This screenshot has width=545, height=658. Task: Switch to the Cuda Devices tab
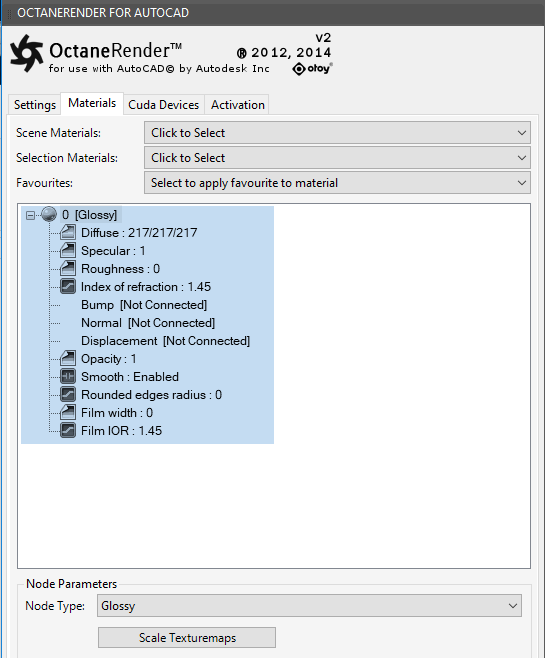(x=164, y=104)
